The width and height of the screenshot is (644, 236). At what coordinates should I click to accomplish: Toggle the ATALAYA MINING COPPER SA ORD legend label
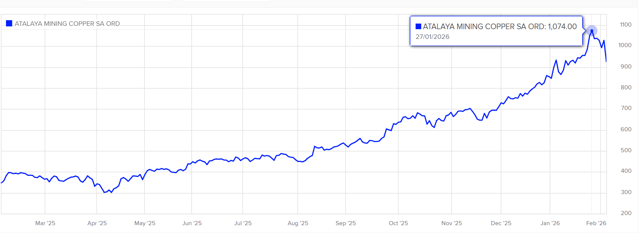pyautogui.click(x=67, y=24)
